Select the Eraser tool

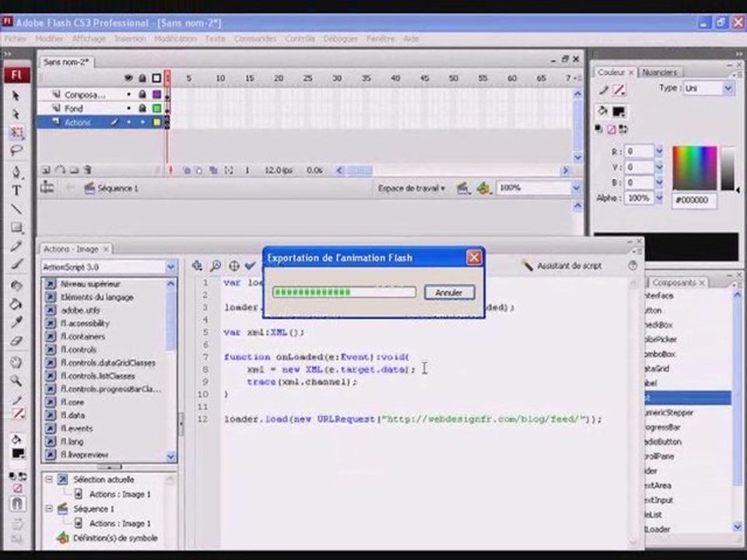coord(16,341)
